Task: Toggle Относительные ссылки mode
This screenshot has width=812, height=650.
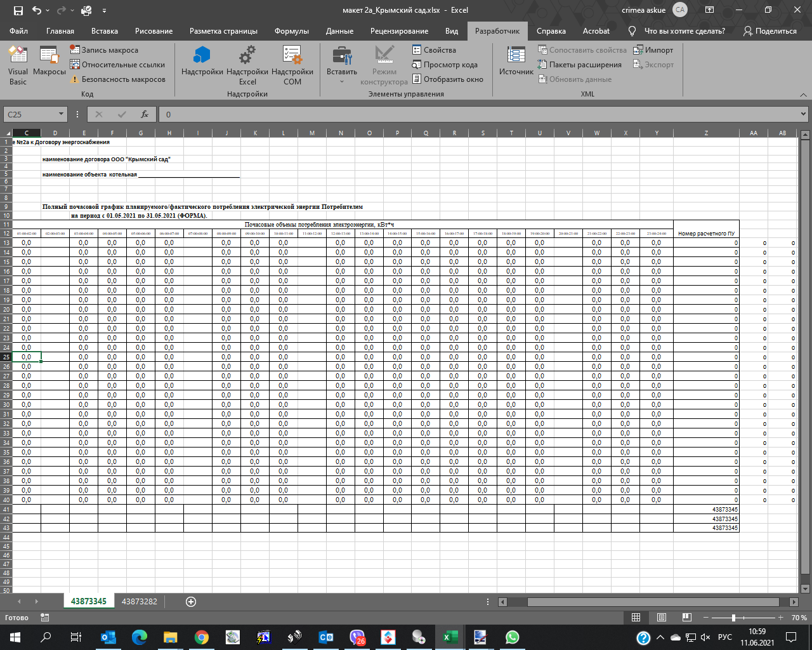Action: pyautogui.click(x=117, y=64)
